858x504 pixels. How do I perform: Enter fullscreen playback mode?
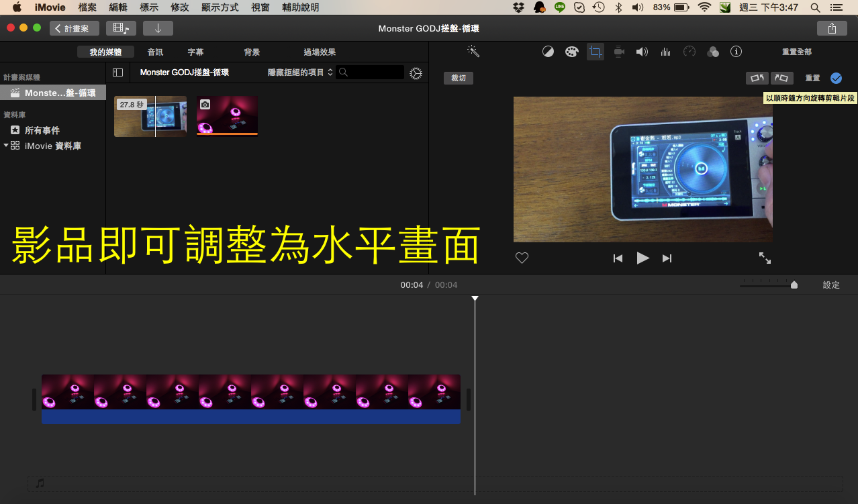(x=765, y=258)
